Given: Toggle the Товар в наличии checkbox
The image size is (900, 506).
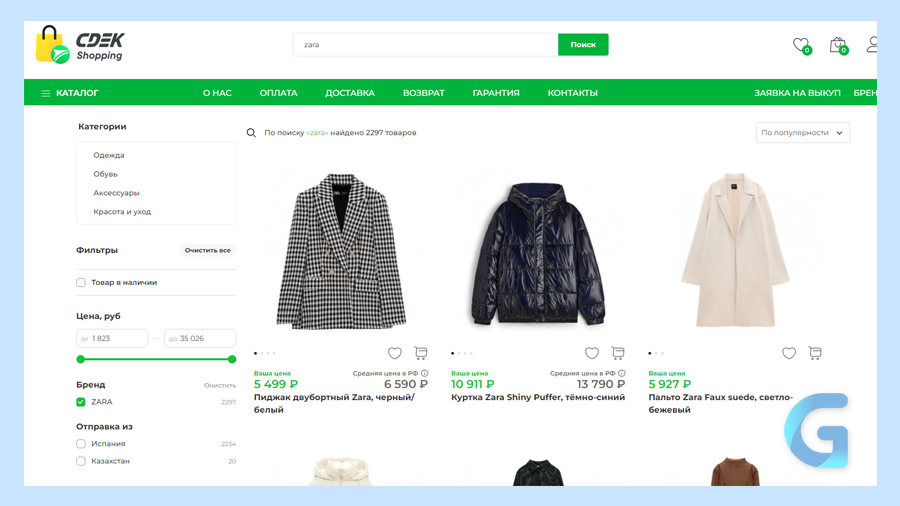Looking at the screenshot, I should click(81, 282).
